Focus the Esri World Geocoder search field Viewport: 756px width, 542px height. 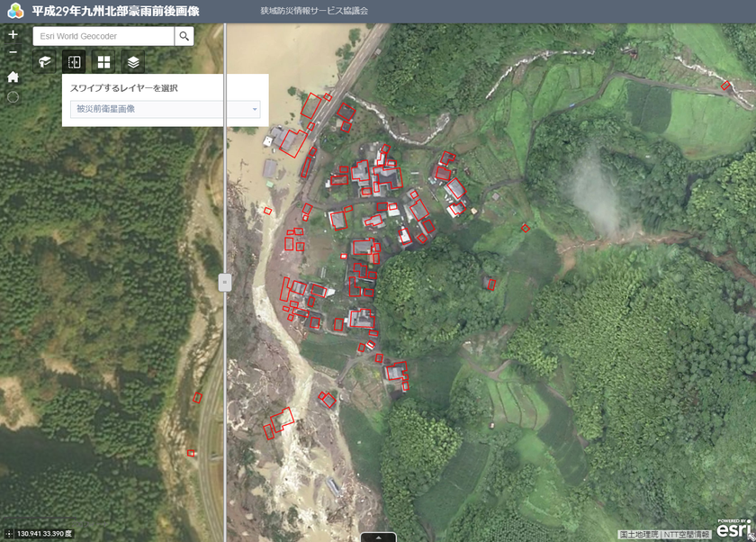click(103, 36)
